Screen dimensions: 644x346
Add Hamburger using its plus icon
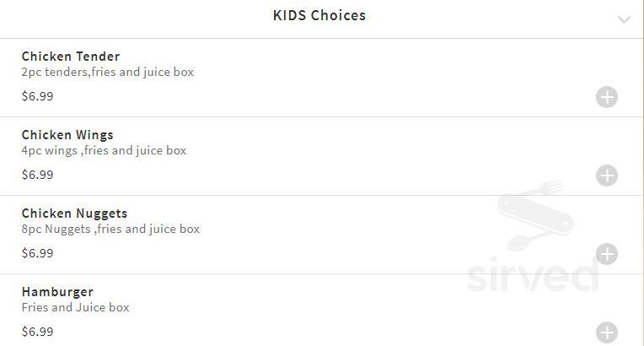point(607,332)
